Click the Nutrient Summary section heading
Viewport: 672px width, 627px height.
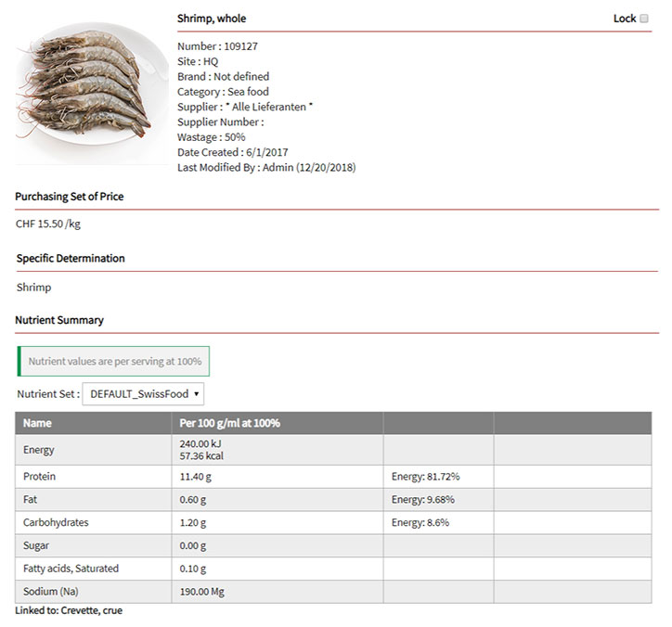[59, 320]
